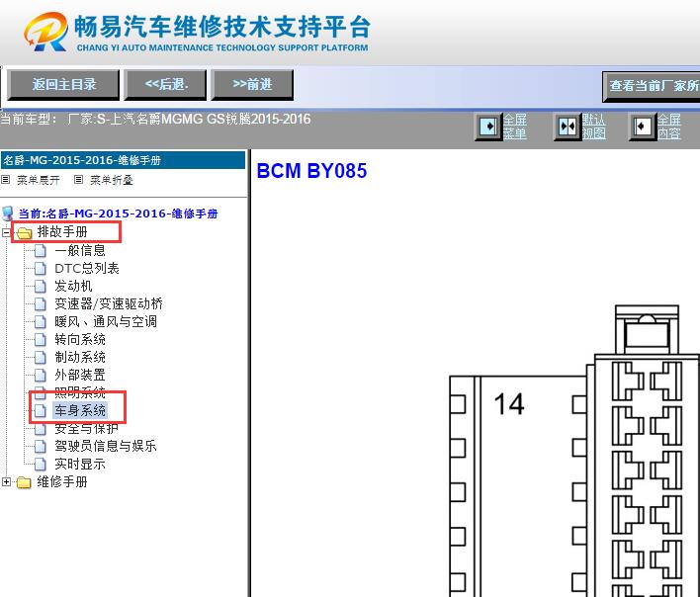Open the 实时显示 entry
Image resolution: width=700 pixels, height=597 pixels.
pyautogui.click(x=80, y=464)
